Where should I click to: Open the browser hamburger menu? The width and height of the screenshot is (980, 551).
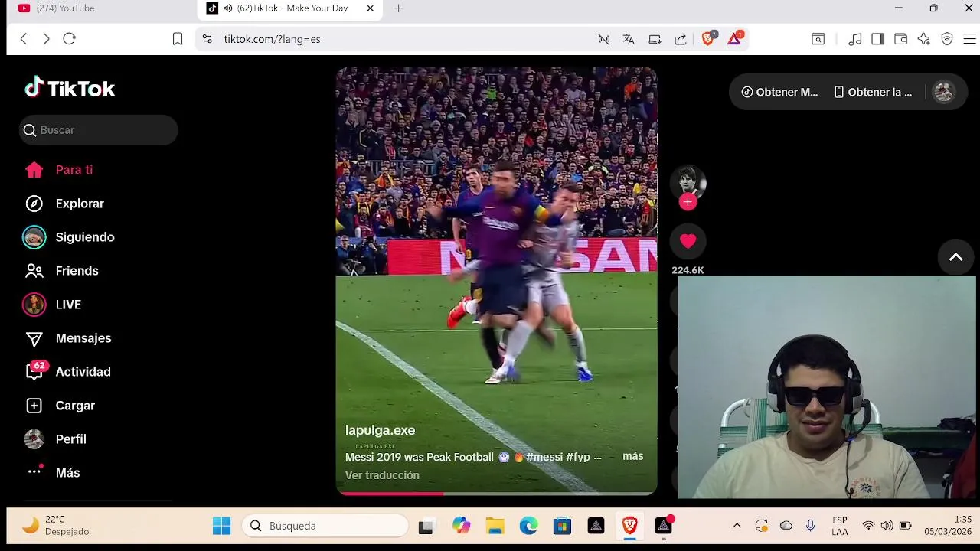click(x=970, y=39)
